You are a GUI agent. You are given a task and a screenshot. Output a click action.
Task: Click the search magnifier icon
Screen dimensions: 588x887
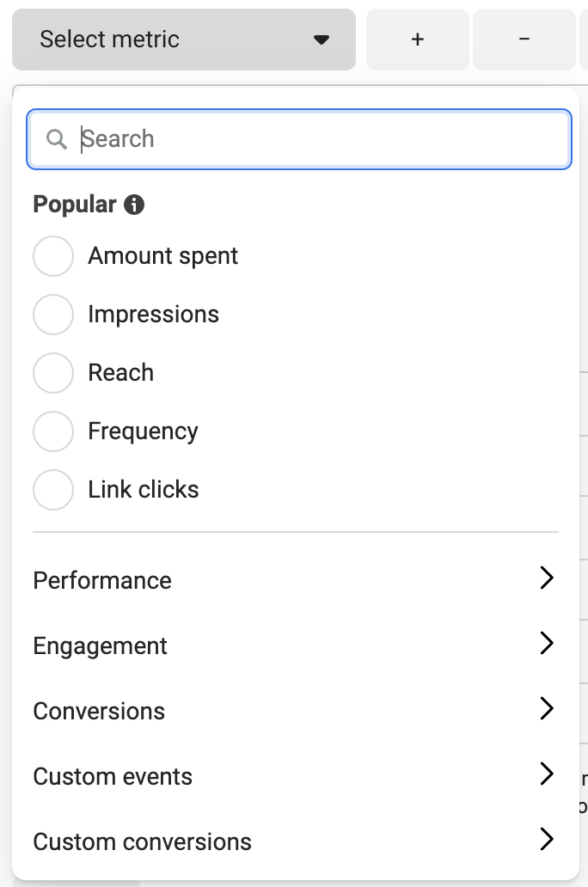coord(57,138)
